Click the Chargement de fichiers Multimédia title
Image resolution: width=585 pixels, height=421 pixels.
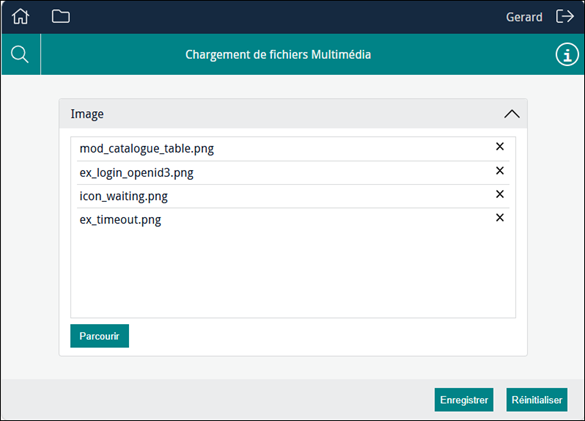point(278,55)
